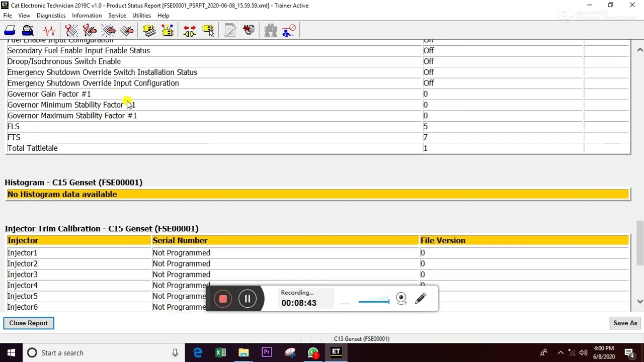644x362 pixels.
Task: Click C15 Genset status bar entry
Action: (361, 339)
